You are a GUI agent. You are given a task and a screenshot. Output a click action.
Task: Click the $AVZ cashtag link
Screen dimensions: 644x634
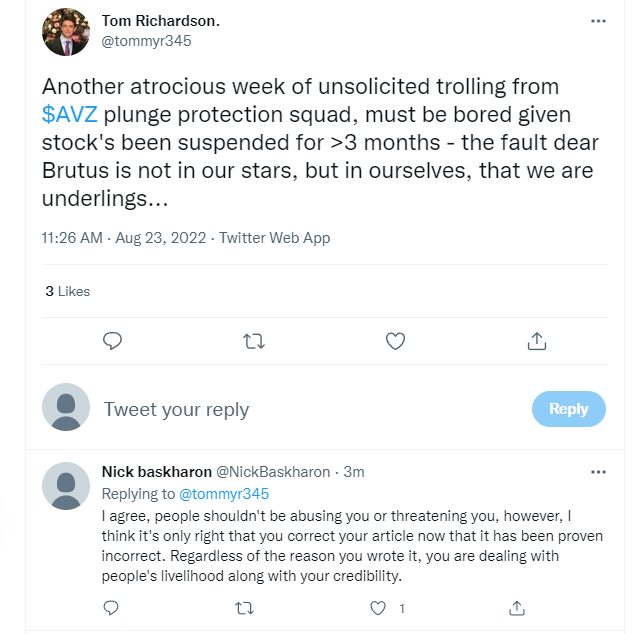point(70,114)
